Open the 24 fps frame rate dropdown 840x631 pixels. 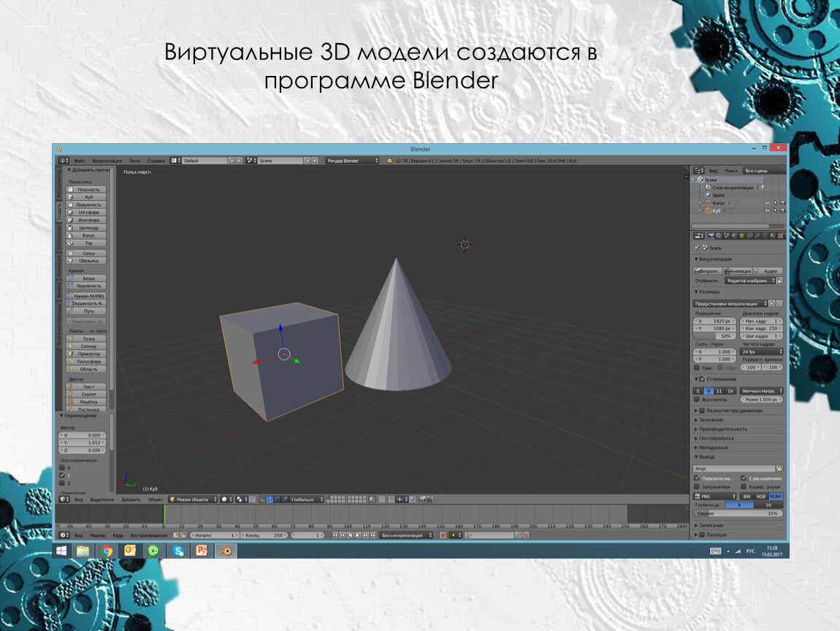762,352
